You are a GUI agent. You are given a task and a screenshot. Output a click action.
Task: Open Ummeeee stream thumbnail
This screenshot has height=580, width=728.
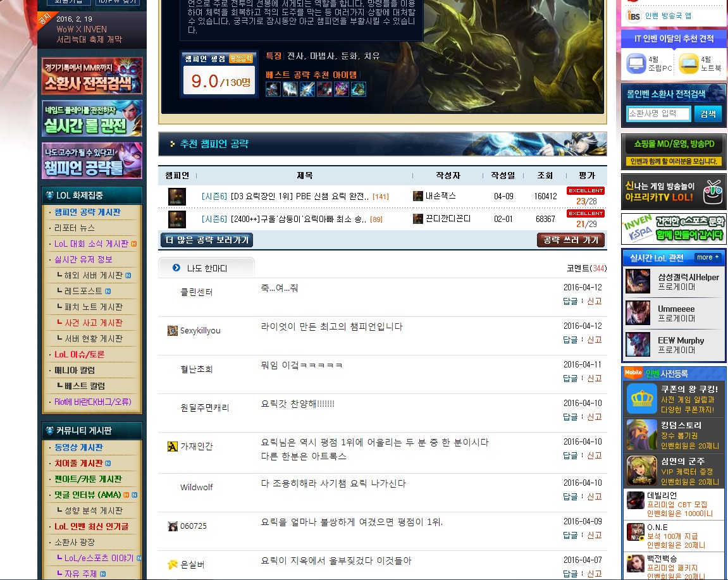(x=638, y=313)
